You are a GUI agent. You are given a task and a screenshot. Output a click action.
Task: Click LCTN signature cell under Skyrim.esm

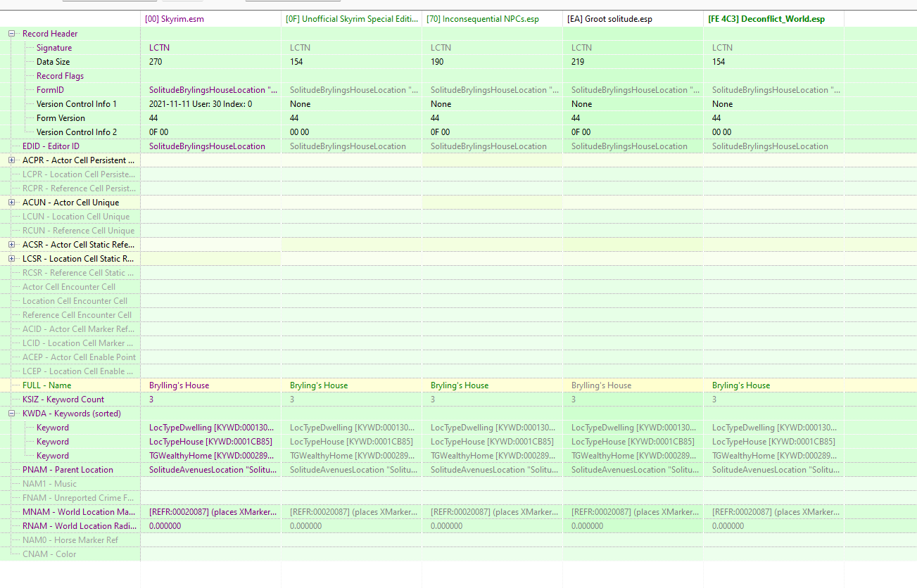tap(159, 48)
